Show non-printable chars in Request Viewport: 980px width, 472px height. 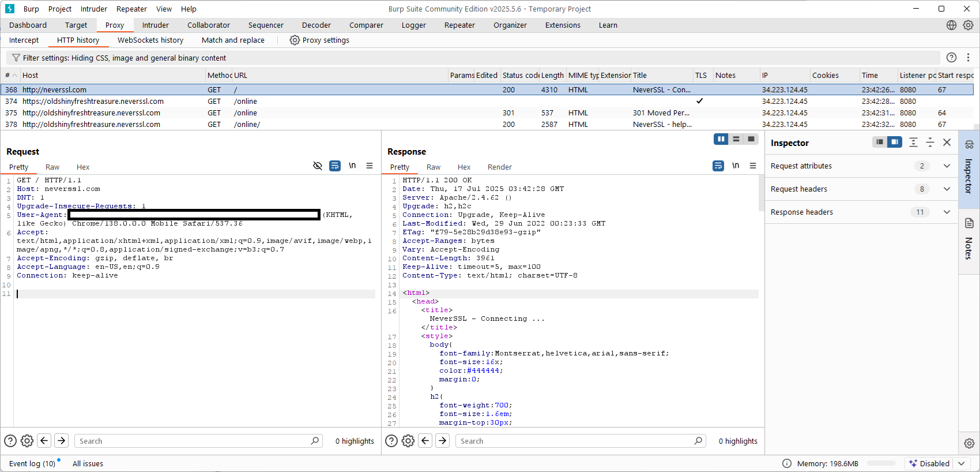click(x=352, y=166)
